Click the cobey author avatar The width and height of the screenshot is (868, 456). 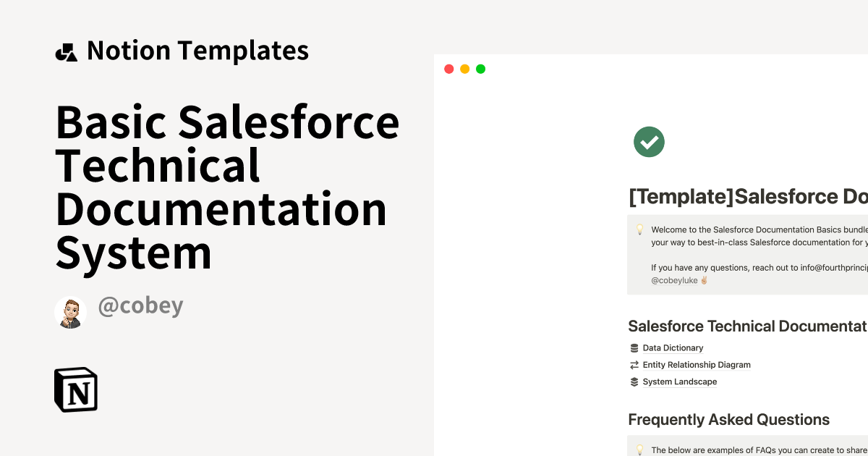click(x=71, y=312)
